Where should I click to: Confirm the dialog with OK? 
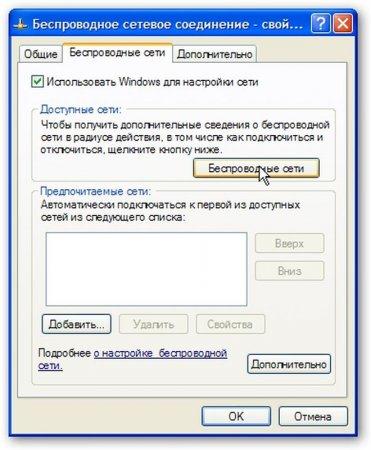coord(236,416)
